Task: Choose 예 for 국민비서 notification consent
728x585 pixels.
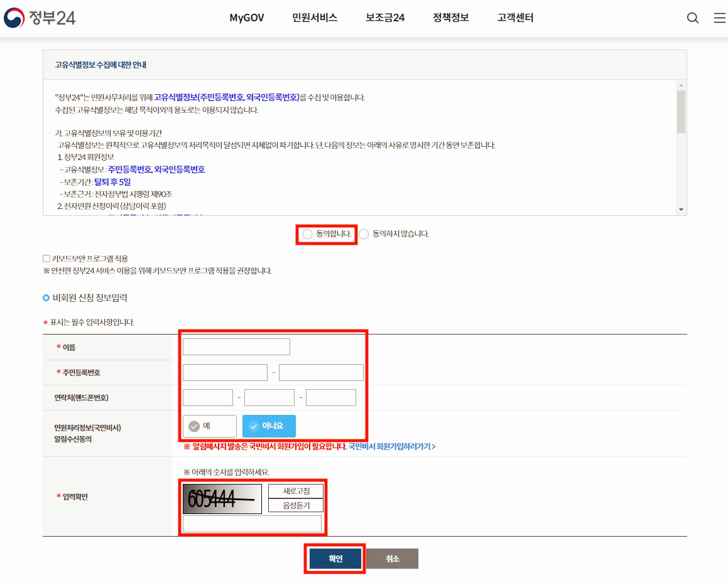Action: click(x=209, y=426)
